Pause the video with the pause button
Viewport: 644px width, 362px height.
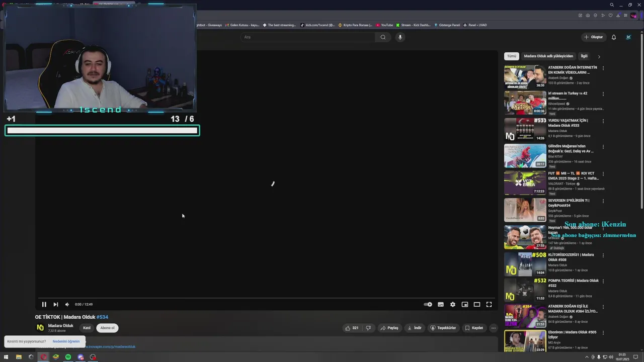coord(44,304)
